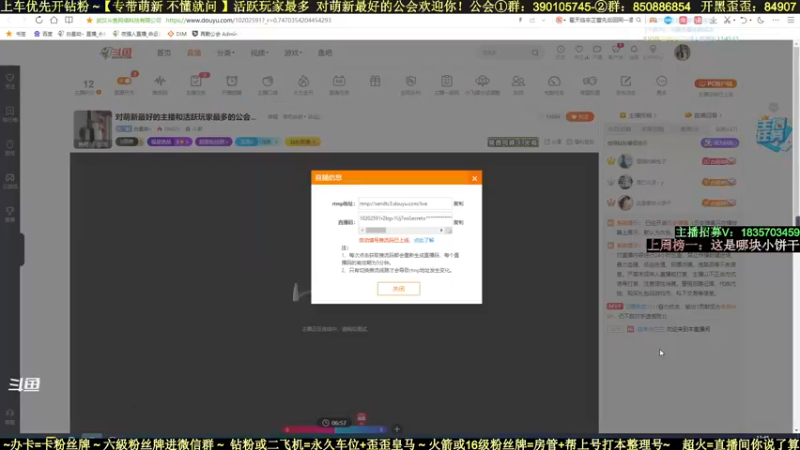Click the orange PC客户端 button
Image resolution: width=800 pixels, height=450 pixels.
click(715, 84)
